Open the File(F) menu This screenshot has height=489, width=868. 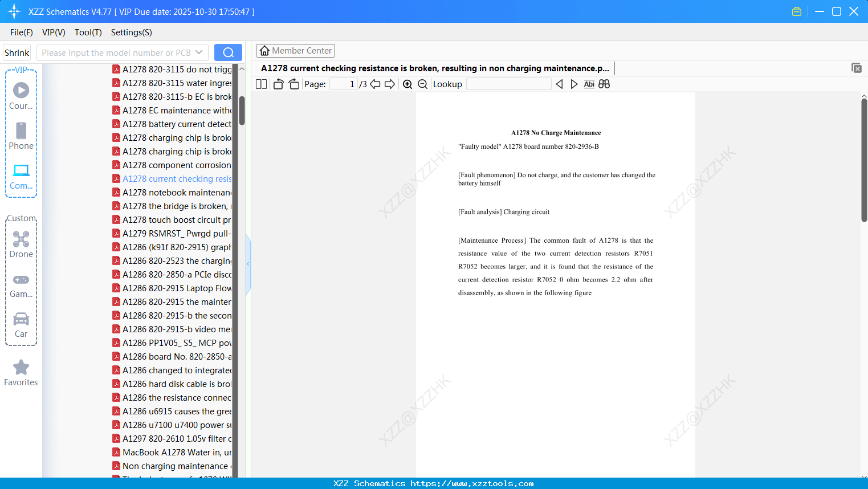22,32
